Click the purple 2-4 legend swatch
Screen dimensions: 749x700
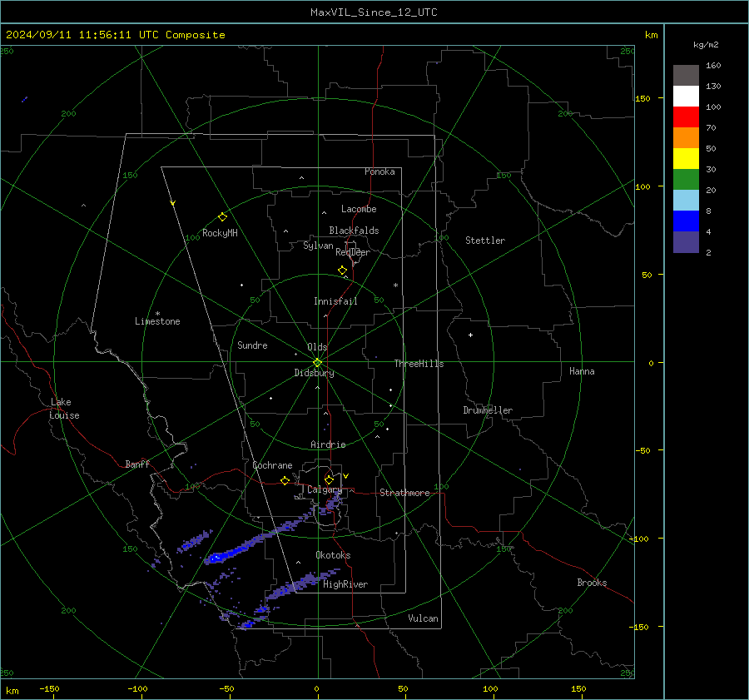pyautogui.click(x=686, y=241)
